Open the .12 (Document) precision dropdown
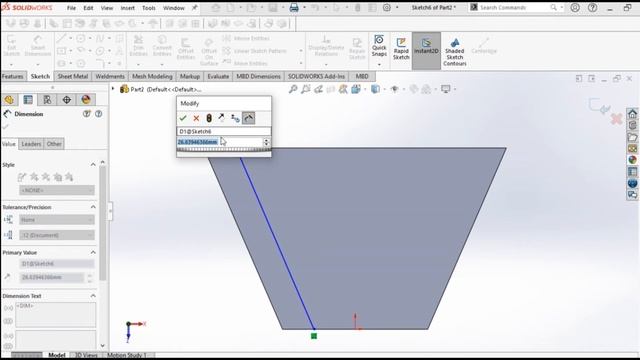The image size is (640, 360). tap(57, 235)
